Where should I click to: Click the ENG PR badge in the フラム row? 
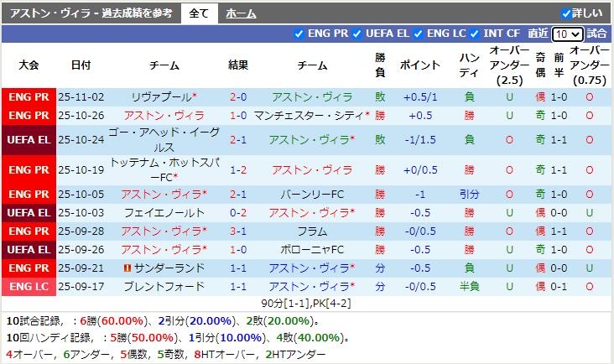point(29,231)
